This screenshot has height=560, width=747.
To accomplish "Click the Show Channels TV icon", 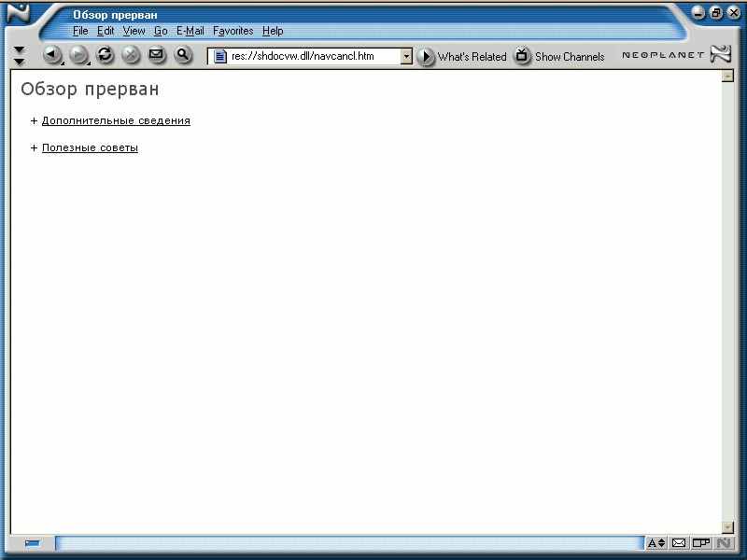I will coord(522,56).
